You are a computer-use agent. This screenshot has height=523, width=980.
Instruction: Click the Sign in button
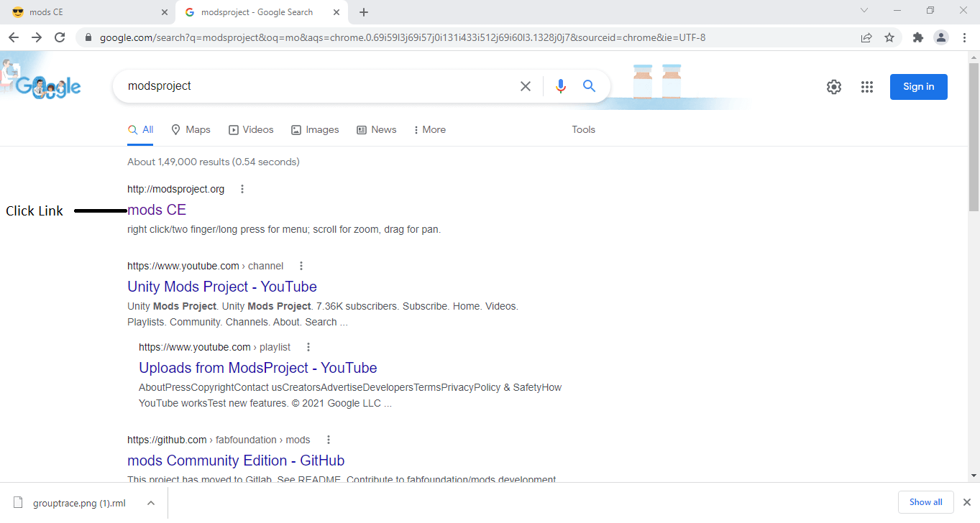point(918,87)
